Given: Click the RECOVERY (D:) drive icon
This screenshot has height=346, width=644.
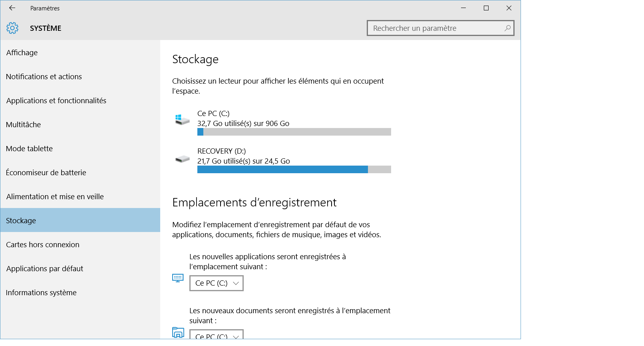Looking at the screenshot, I should (182, 159).
